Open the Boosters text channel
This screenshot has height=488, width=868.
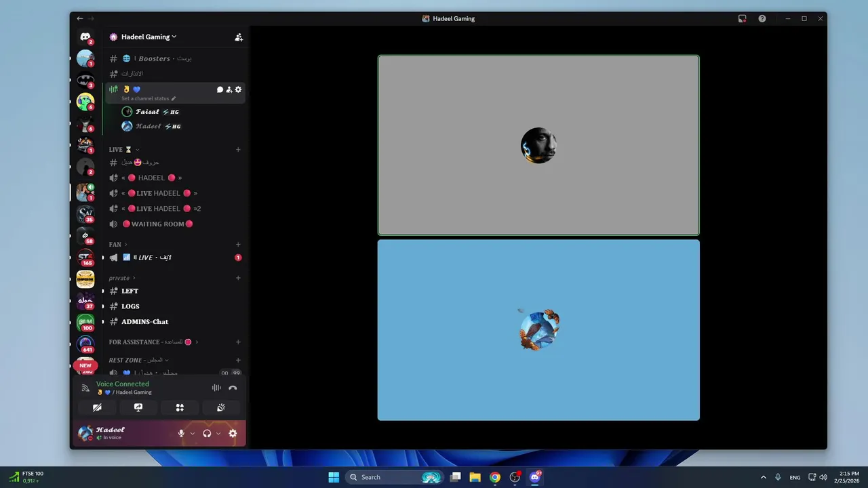tap(174, 58)
